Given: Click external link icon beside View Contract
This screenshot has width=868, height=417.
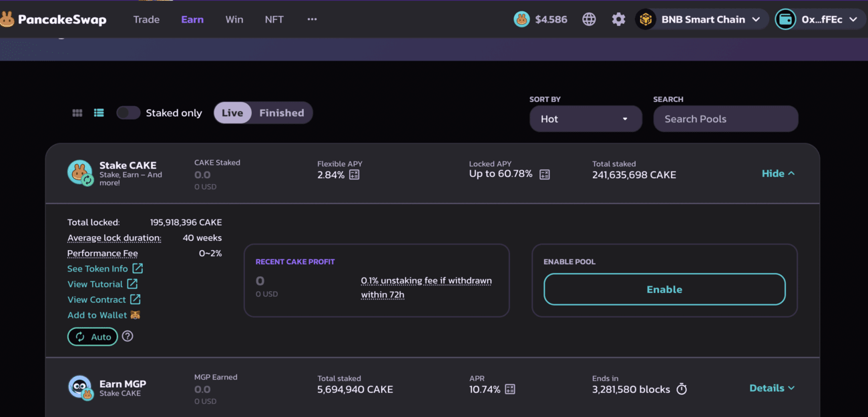Looking at the screenshot, I should pyautogui.click(x=135, y=300).
